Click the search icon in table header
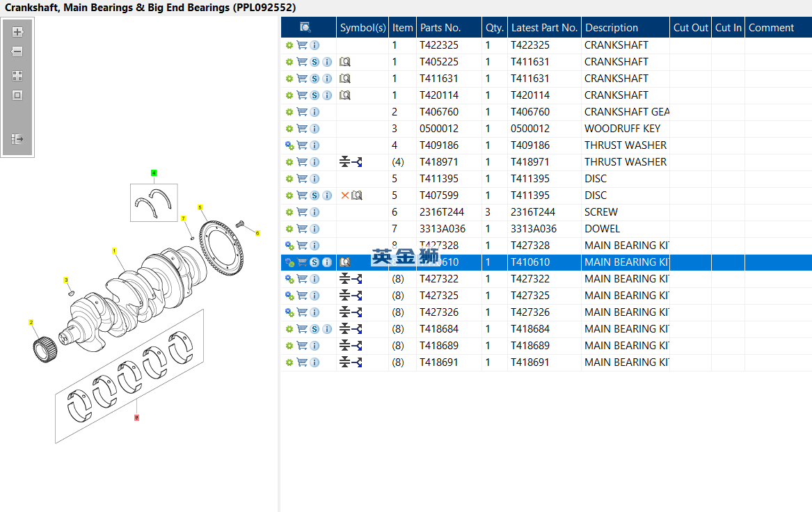The width and height of the screenshot is (812, 512). point(305,27)
